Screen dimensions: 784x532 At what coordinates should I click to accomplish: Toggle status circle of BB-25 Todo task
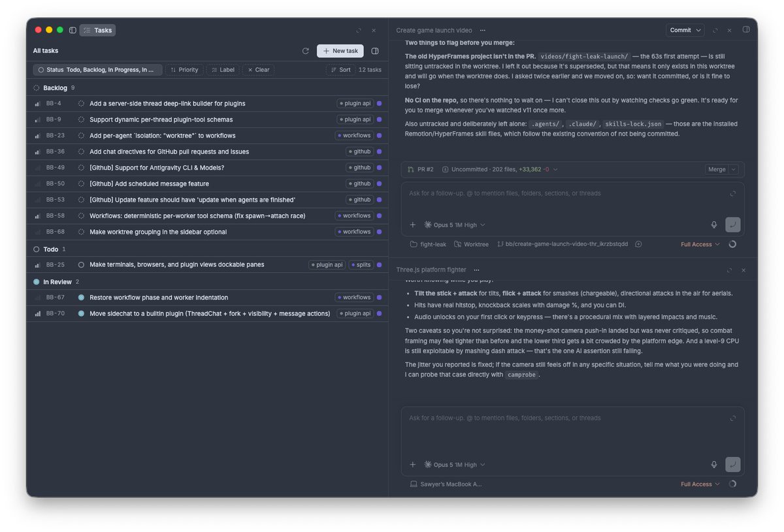(x=81, y=265)
